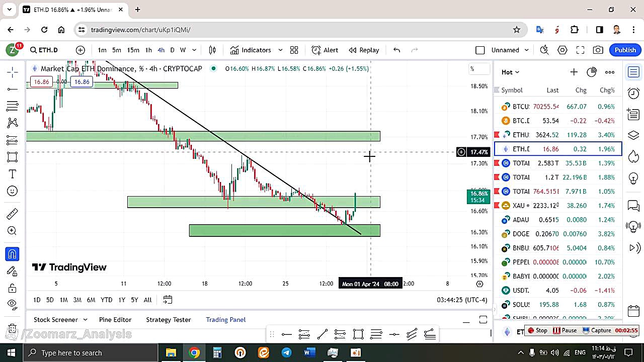This screenshot has width=644, height=362.
Task: Select the text annotation tool
Action: [13, 174]
